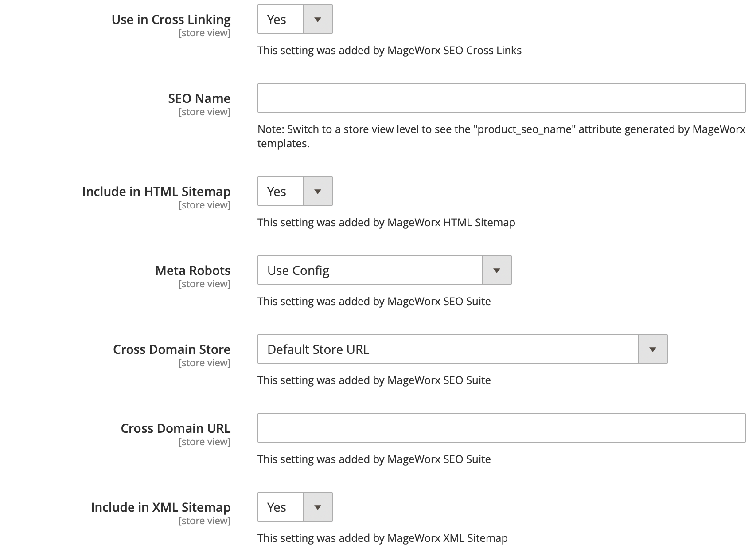The height and width of the screenshot is (549, 756).
Task: Select the Cross Domain Store label
Action: click(172, 349)
